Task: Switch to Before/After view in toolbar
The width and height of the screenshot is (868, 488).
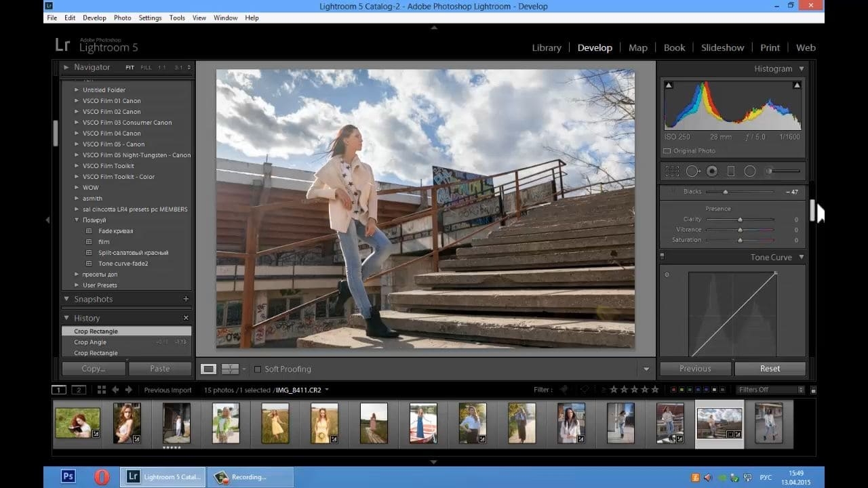Action: coord(231,369)
